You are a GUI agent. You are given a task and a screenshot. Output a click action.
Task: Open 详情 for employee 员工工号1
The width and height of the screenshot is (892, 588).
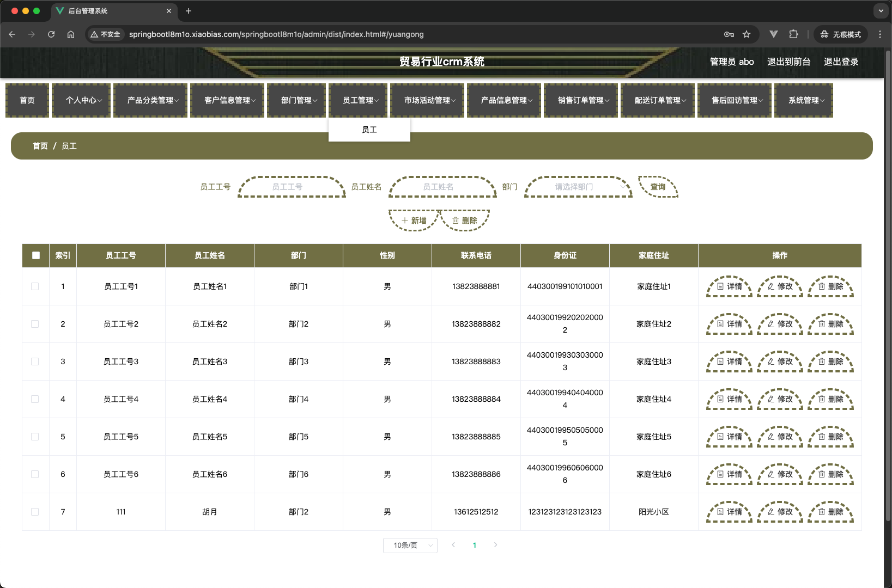(x=729, y=286)
